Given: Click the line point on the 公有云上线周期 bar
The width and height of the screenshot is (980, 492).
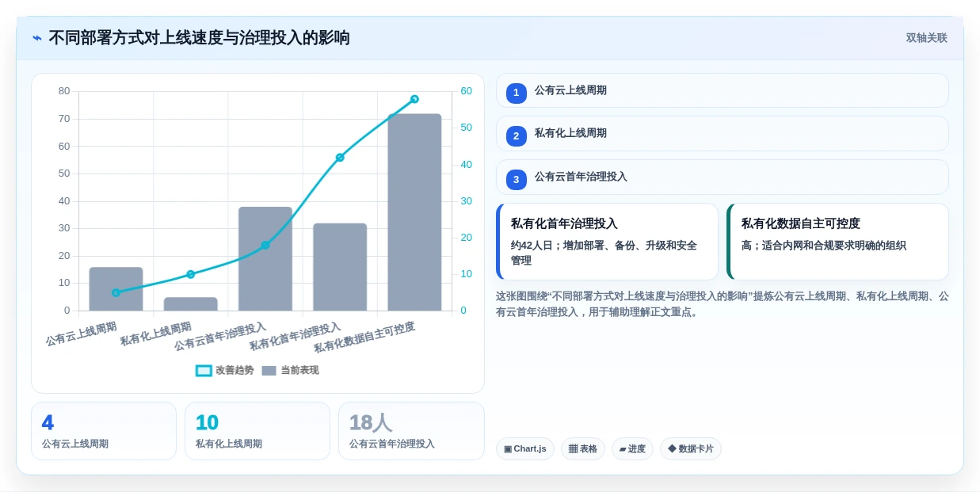Looking at the screenshot, I should pyautogui.click(x=116, y=292).
